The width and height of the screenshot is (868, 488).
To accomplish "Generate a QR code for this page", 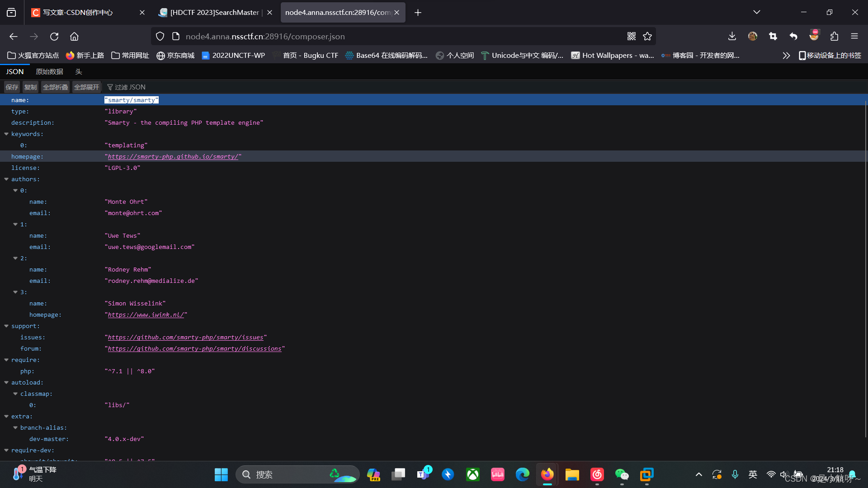I will tap(631, 36).
